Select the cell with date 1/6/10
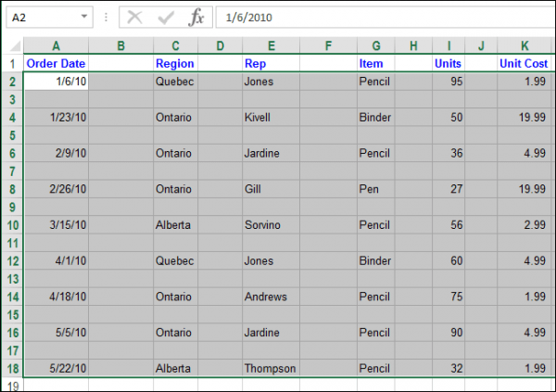Screen dimensions: 556x392 pos(56,82)
